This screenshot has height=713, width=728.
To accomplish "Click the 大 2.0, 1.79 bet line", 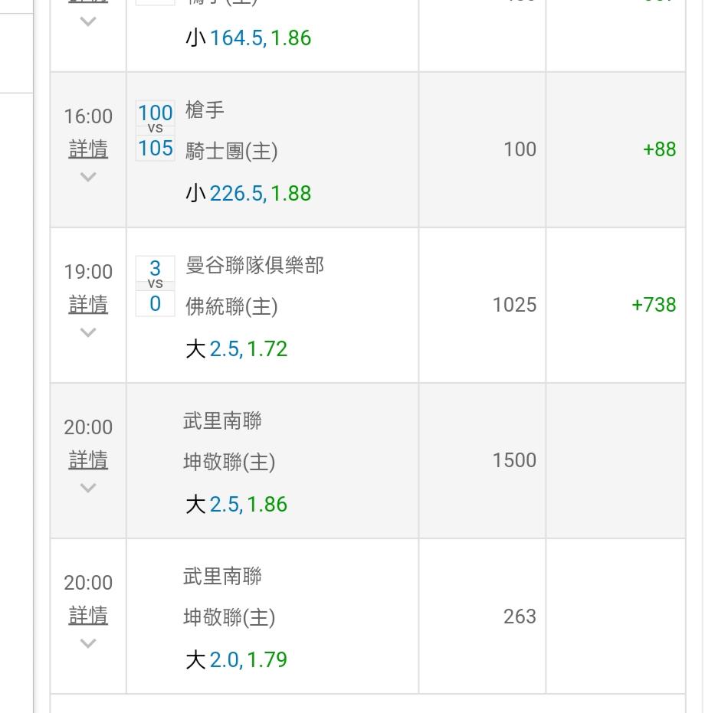I will tap(237, 660).
